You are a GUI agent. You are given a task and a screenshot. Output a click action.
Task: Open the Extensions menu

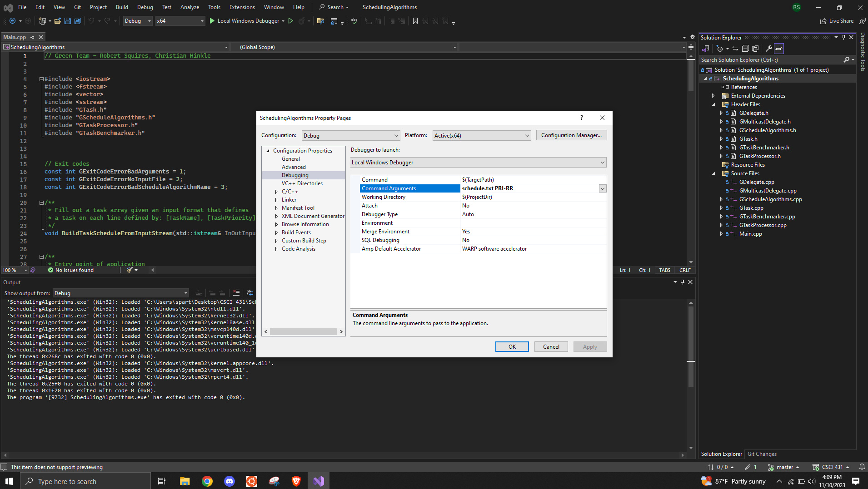[x=242, y=7]
